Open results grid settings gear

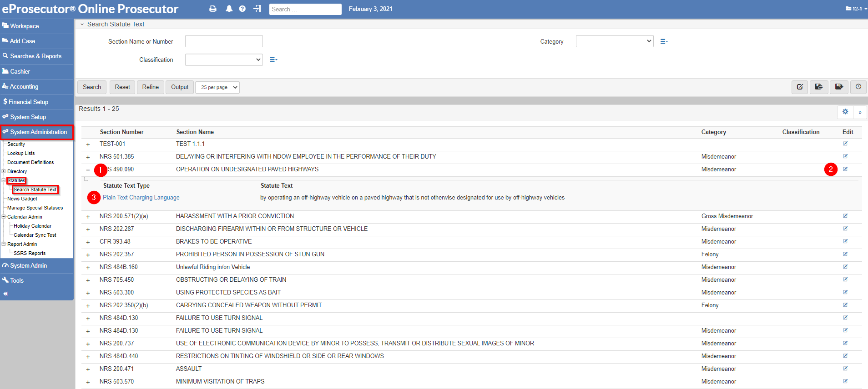pyautogui.click(x=845, y=112)
